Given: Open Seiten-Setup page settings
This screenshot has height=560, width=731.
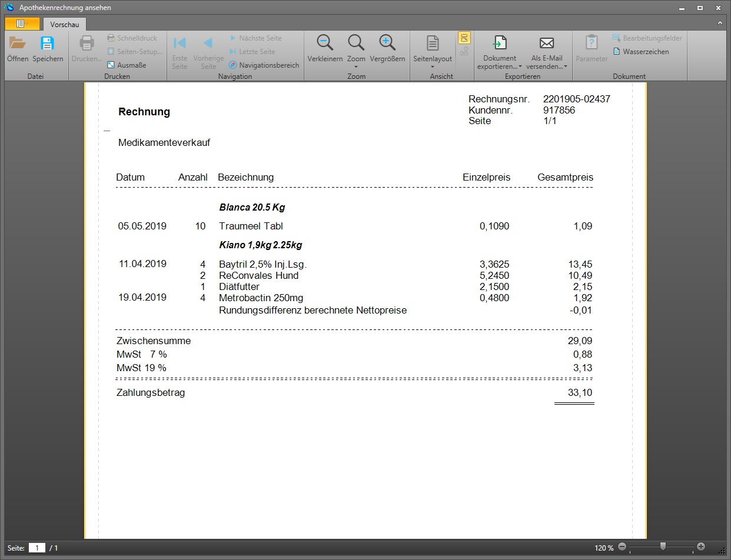Looking at the screenshot, I should 135,52.
